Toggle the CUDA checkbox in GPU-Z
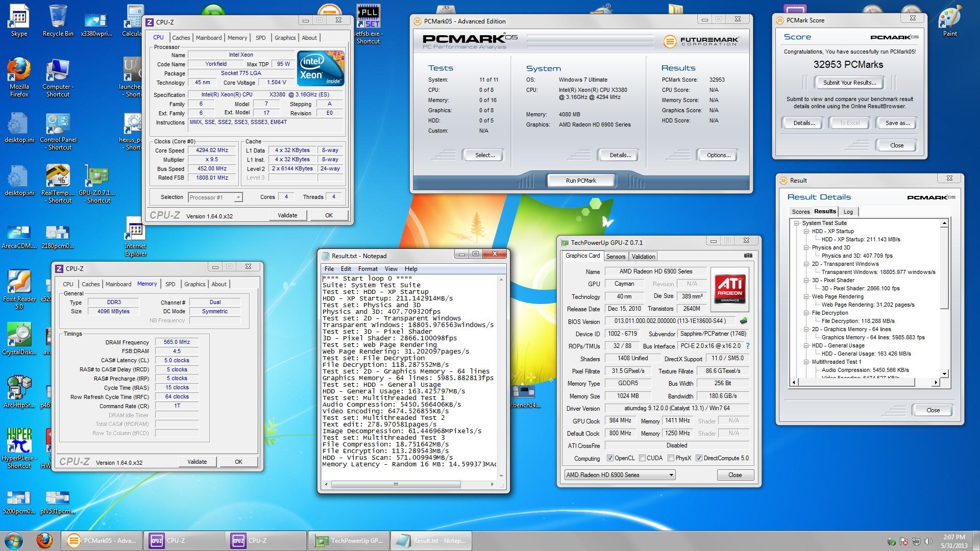Viewport: 980px width, 551px height. [642, 458]
